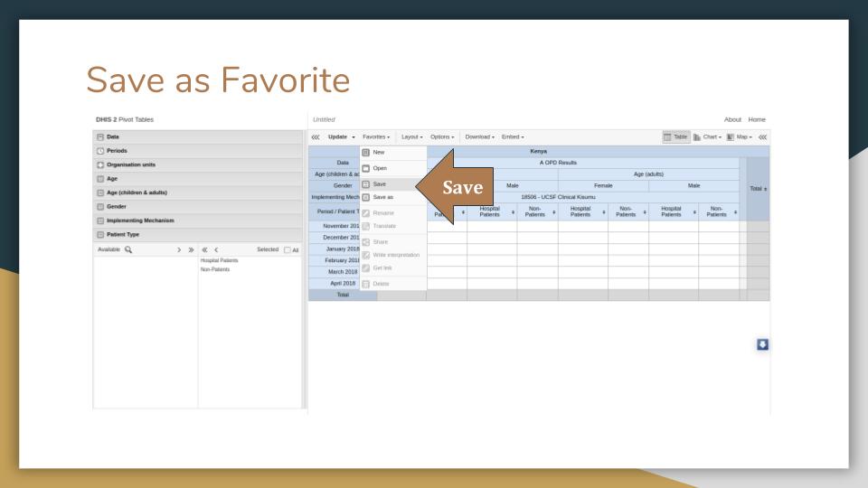Deselect single item with left arrow
Viewport: 868px width, 488px height.
point(216,249)
